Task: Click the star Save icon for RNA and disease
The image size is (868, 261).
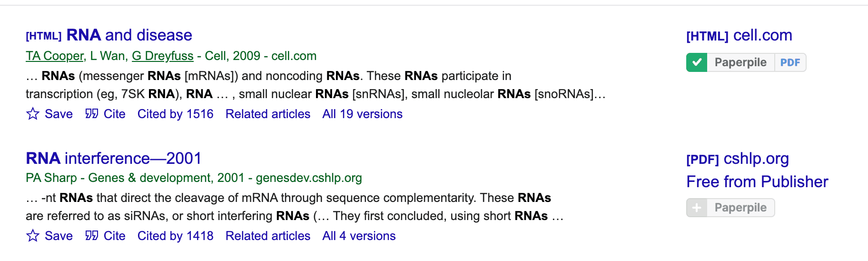Action: (x=33, y=114)
